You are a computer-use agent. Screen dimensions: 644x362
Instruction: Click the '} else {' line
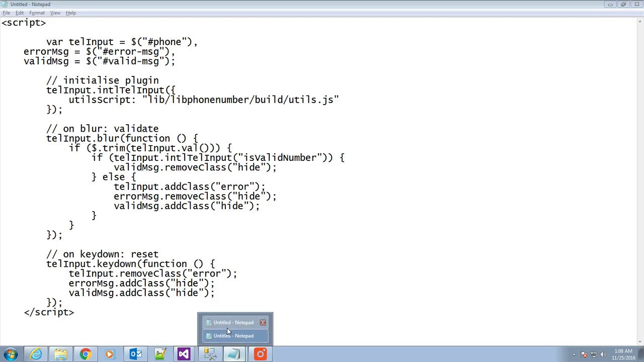114,177
